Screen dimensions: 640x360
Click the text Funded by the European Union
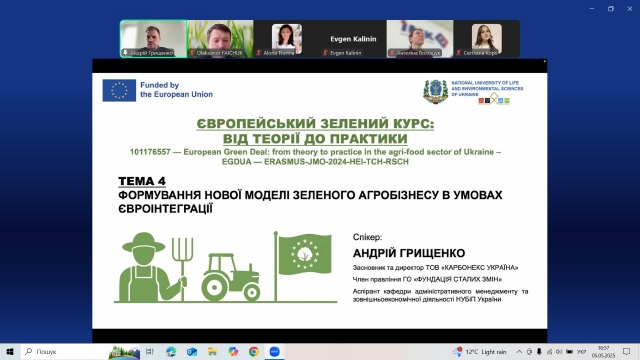pos(176,90)
